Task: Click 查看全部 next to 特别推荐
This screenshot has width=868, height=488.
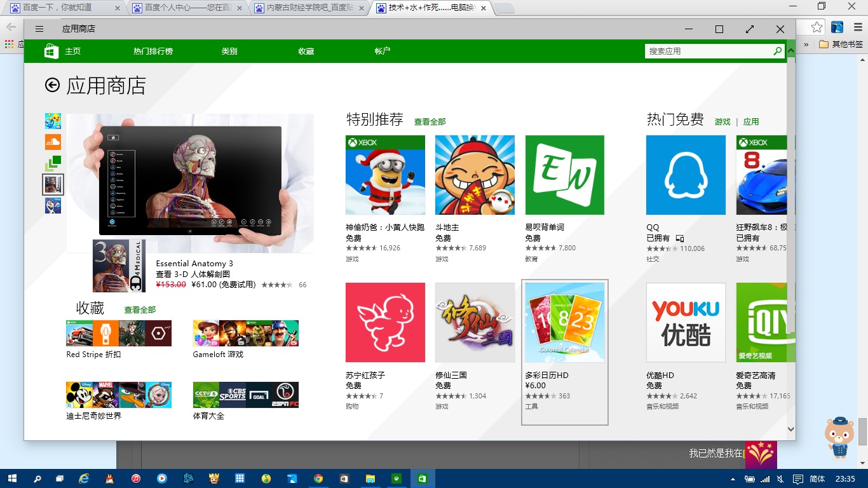Action: [430, 121]
